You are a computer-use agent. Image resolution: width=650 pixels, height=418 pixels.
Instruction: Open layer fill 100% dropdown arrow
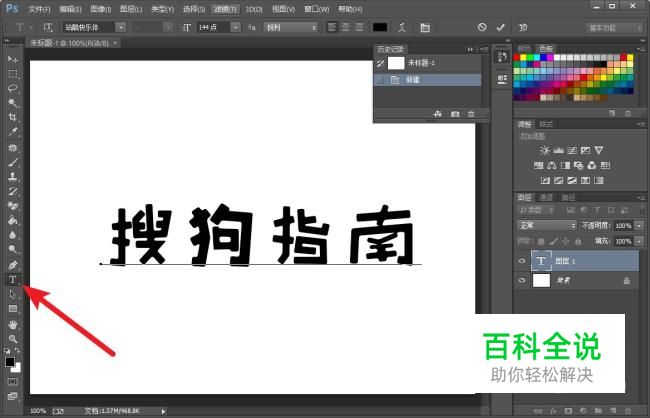(x=639, y=241)
